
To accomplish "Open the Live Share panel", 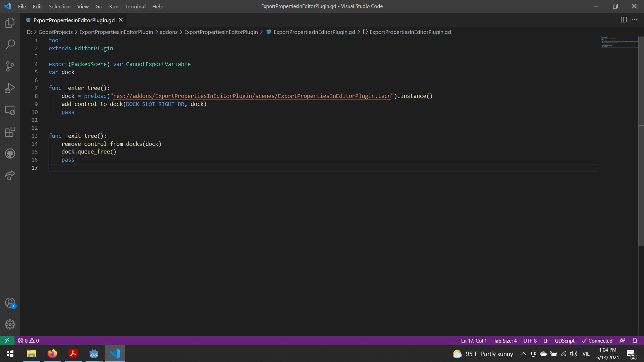I will [x=10, y=175].
